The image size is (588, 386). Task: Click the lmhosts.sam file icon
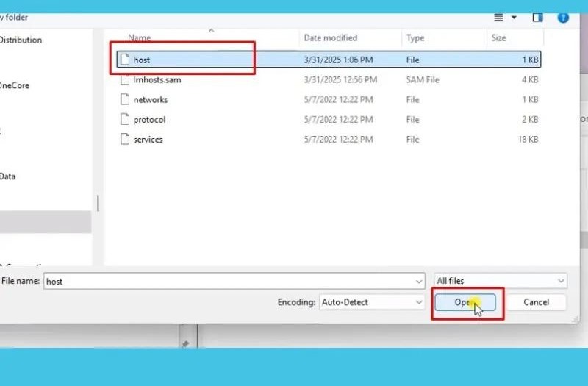(125, 79)
